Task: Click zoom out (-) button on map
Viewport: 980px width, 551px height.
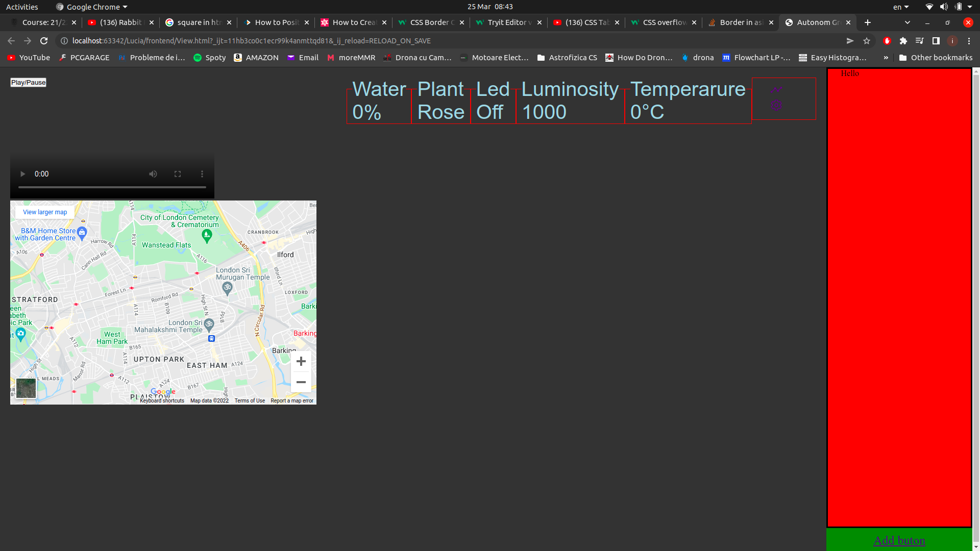Action: pos(301,382)
